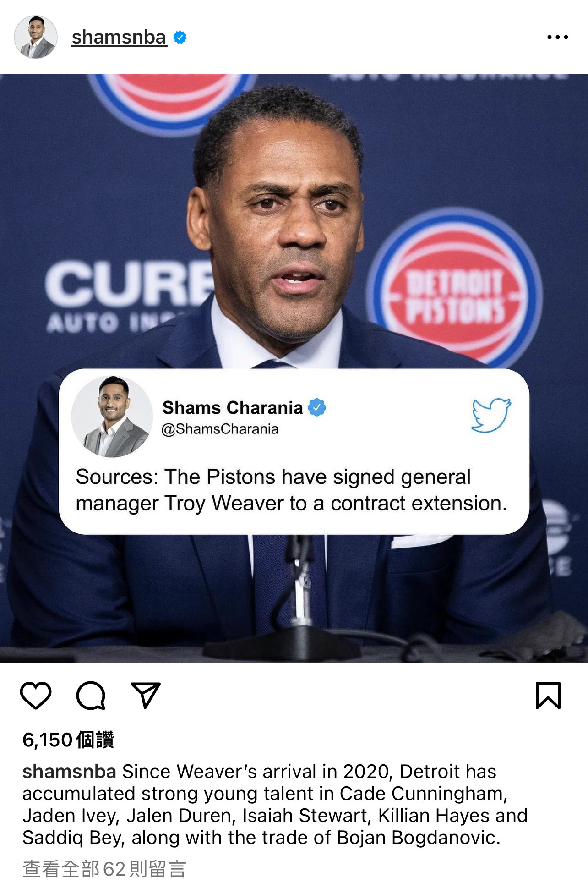Click the Detroit Pistons logo in the photo
Viewport: 588px width, 888px height.
click(x=455, y=286)
